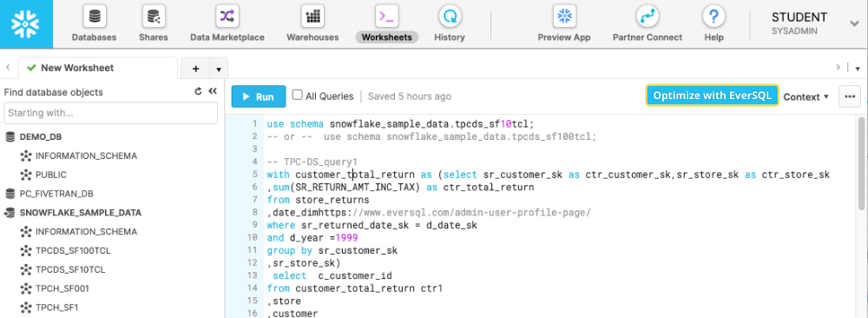
Task: Focus the Starting with... search field
Action: click(111, 113)
